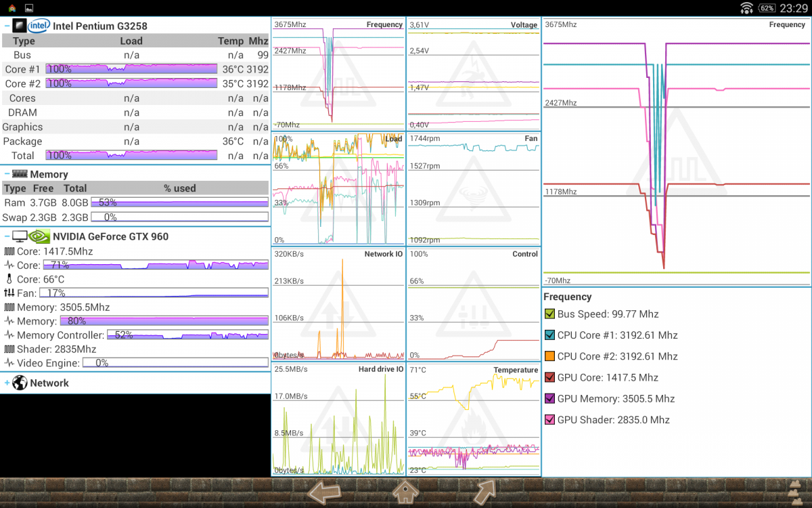Tap the Wi-Fi signal icon
Screen dimensions: 812x508
coord(747,8)
